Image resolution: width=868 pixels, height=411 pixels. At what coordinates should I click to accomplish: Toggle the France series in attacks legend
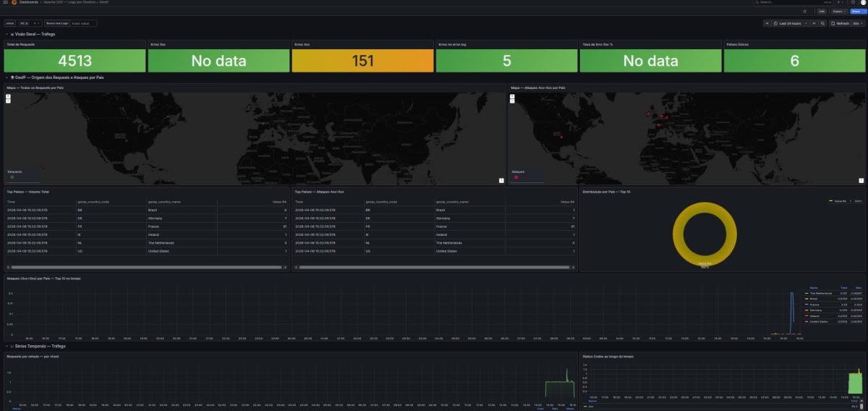(814, 304)
